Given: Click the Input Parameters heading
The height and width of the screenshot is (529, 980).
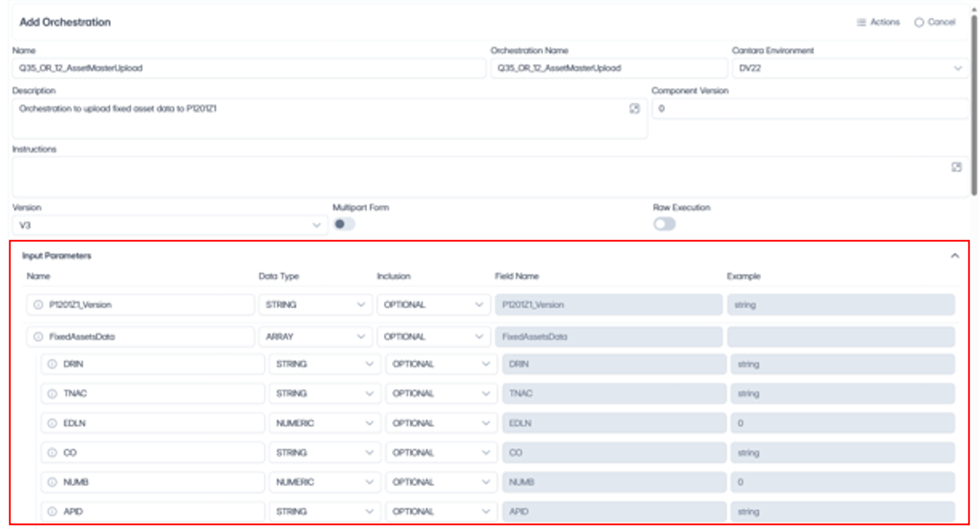Looking at the screenshot, I should coord(57,256).
